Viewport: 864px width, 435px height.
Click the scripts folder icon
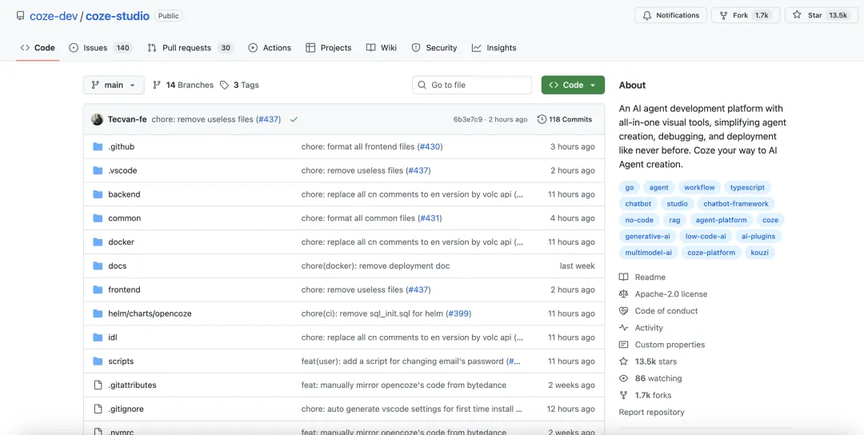pos(98,361)
